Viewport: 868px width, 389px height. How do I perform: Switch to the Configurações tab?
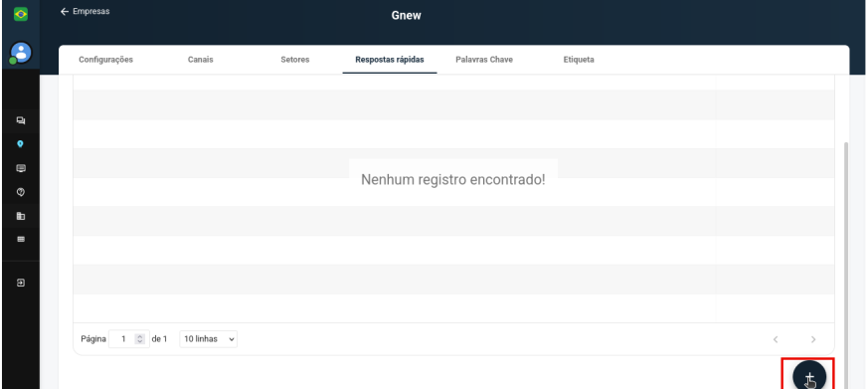click(x=105, y=60)
